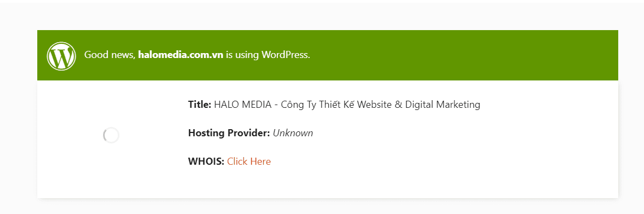Select the halomedia.com.vn domain text
The width and height of the screenshot is (644, 214).
click(x=181, y=55)
